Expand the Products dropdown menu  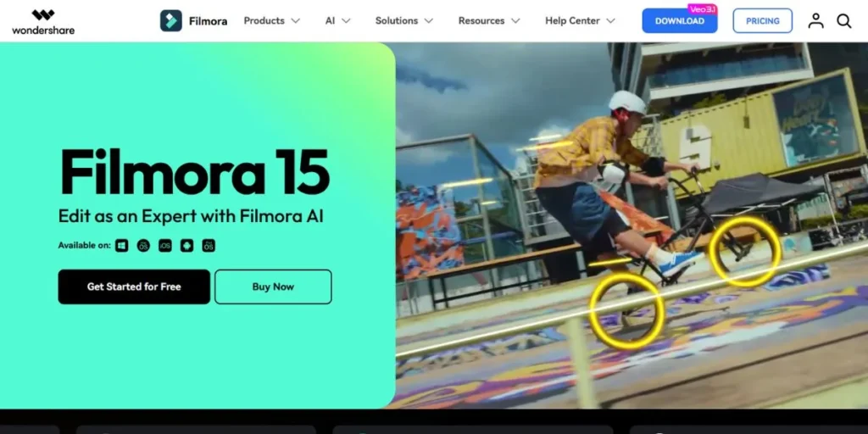[x=272, y=20]
